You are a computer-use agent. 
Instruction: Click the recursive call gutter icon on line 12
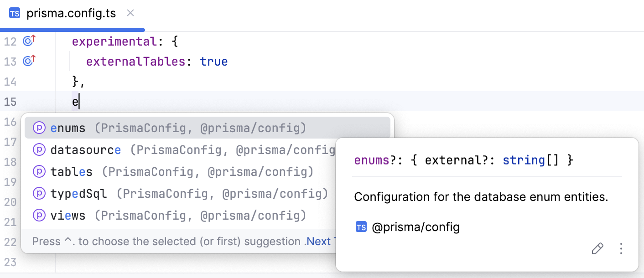coord(28,41)
